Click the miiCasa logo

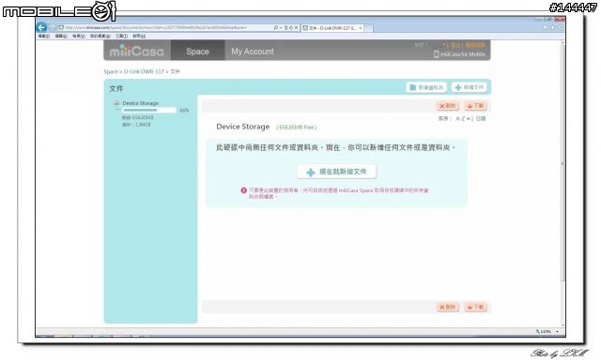[136, 51]
